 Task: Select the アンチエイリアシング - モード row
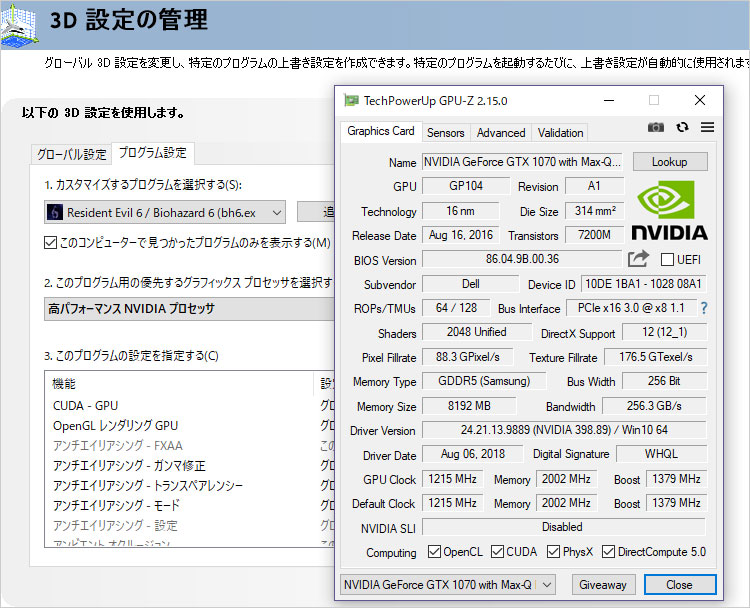[x=191, y=506]
